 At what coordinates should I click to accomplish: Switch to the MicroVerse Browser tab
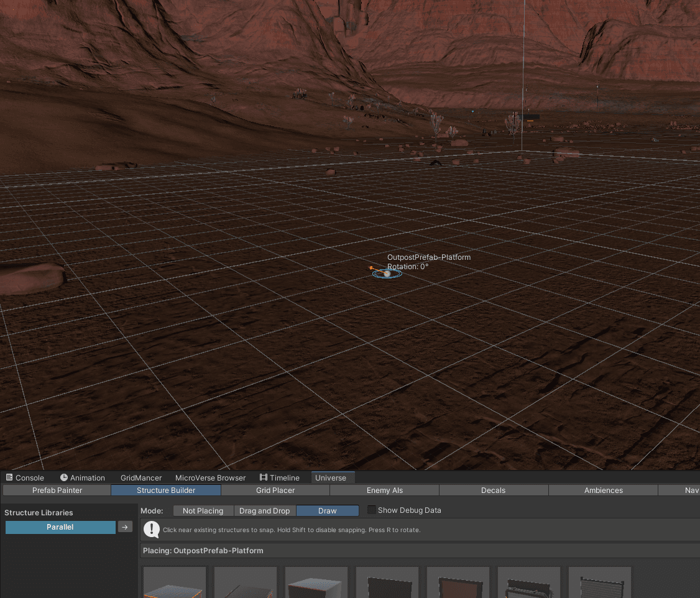pyautogui.click(x=210, y=477)
